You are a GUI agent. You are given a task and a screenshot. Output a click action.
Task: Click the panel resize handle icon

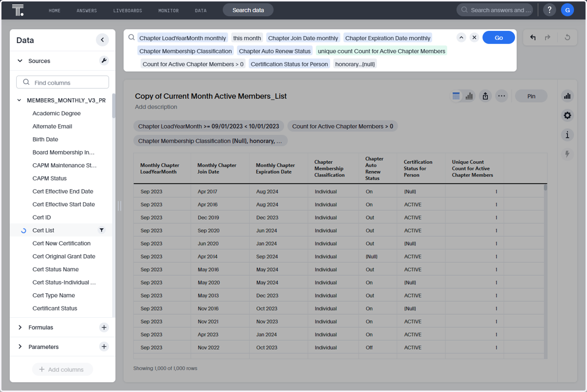pyautogui.click(x=119, y=206)
